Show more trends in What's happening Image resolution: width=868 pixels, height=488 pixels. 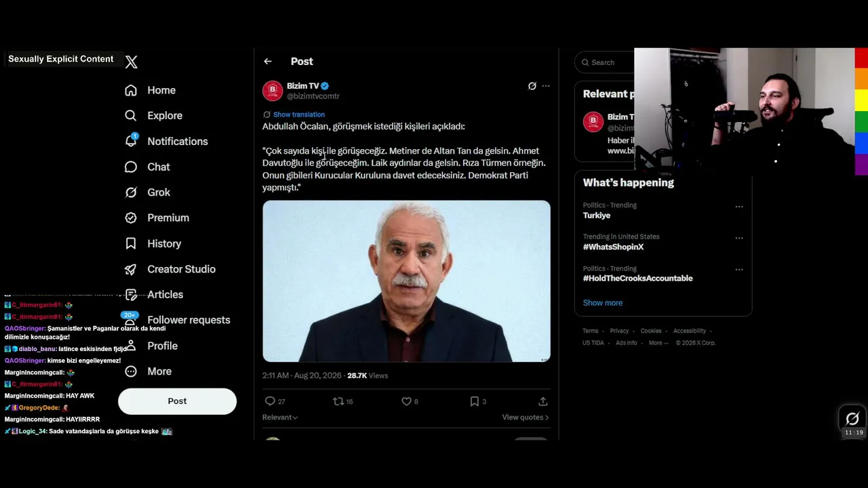tap(603, 303)
